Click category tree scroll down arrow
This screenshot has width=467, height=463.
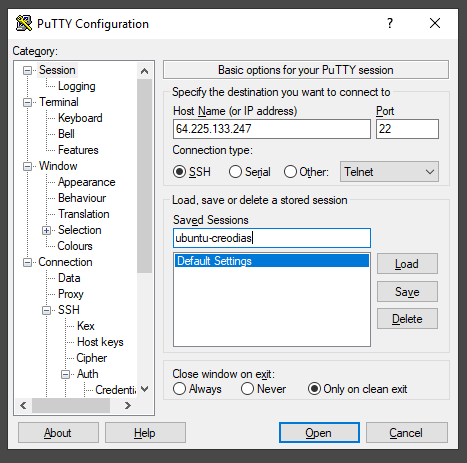[144, 389]
